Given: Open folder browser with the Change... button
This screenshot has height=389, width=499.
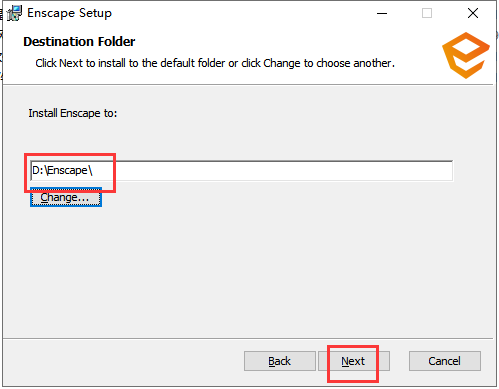Looking at the screenshot, I should coord(66,197).
